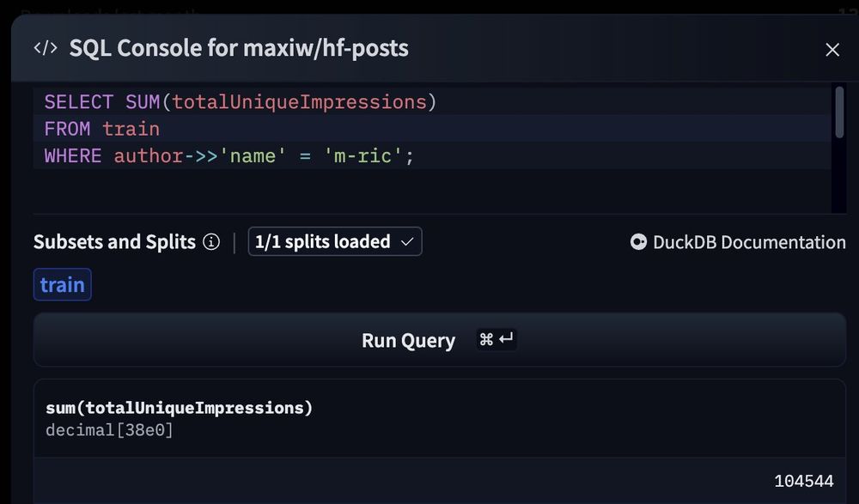Select the train split tag
The image size is (859, 504).
63,285
